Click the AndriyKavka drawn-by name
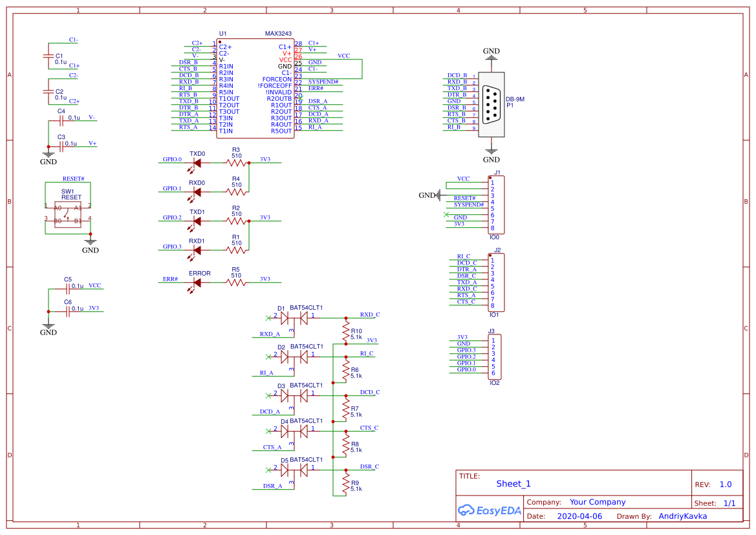This screenshot has width=756, height=535. tap(682, 516)
